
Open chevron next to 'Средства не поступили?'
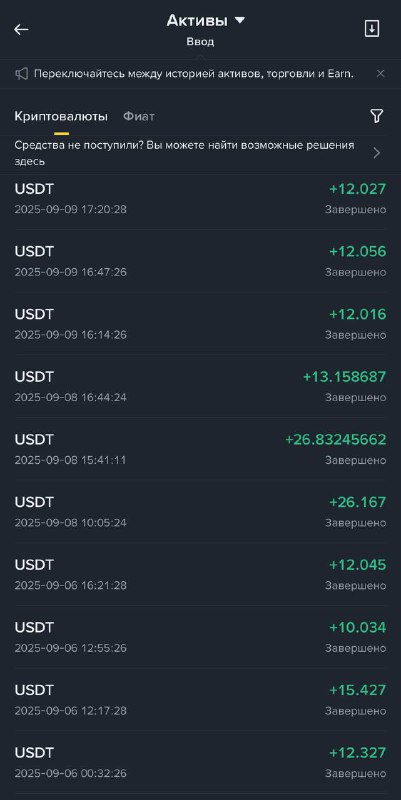(x=377, y=153)
